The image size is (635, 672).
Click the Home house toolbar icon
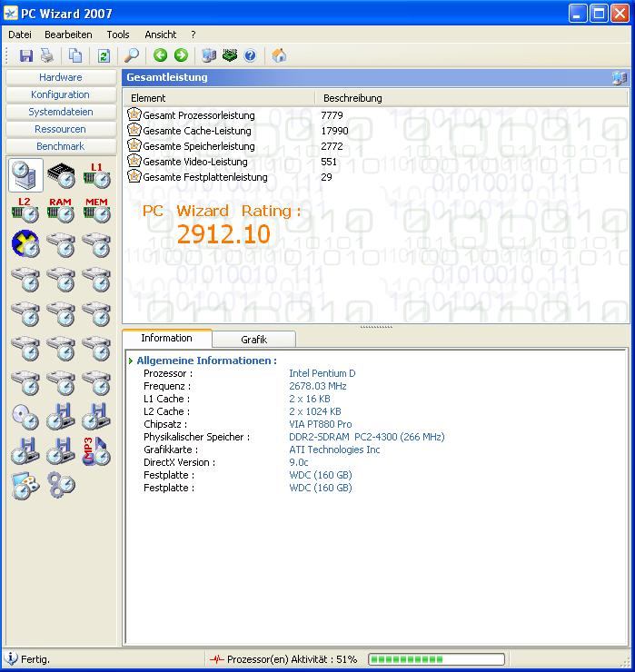279,55
